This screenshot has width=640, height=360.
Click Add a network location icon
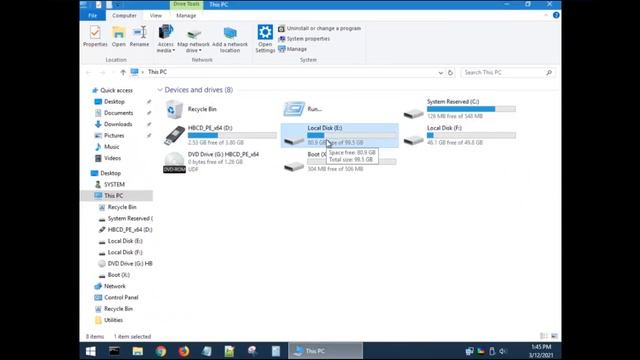[x=230, y=33]
